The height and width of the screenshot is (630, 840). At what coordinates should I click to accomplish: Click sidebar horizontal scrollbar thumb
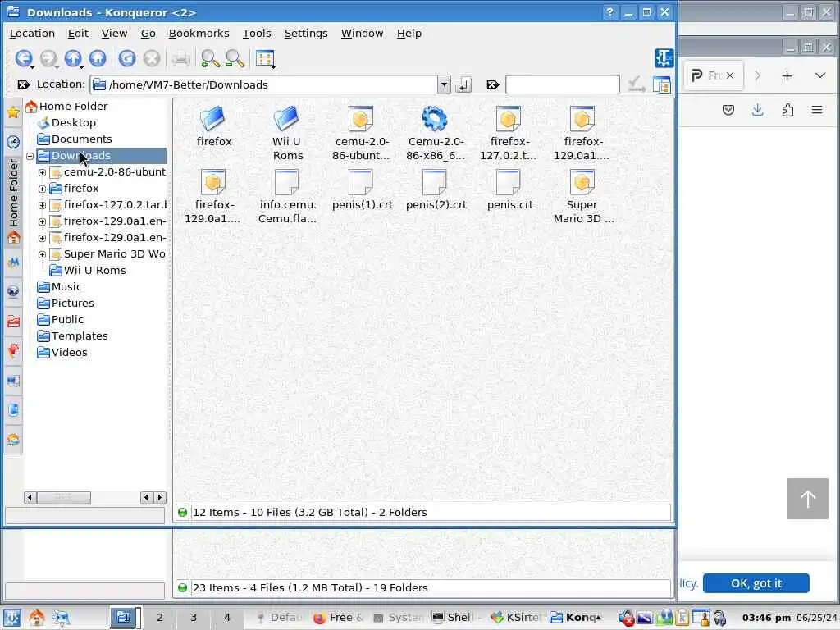(x=63, y=498)
